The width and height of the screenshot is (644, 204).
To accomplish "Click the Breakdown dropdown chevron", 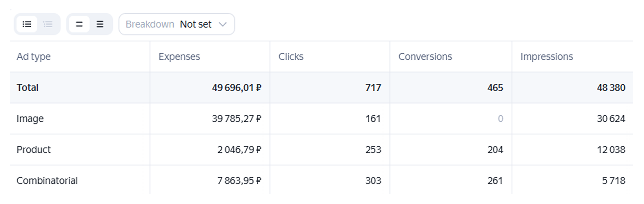I will click(x=223, y=24).
